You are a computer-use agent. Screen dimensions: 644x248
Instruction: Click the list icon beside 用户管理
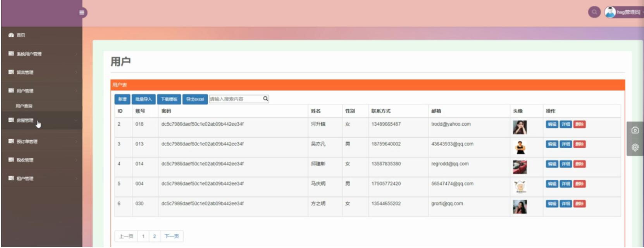tap(11, 91)
